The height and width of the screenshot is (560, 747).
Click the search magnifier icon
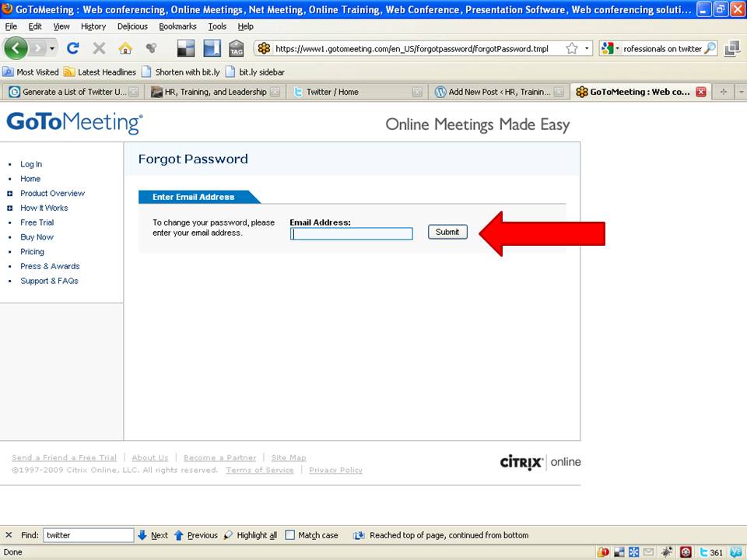point(710,48)
